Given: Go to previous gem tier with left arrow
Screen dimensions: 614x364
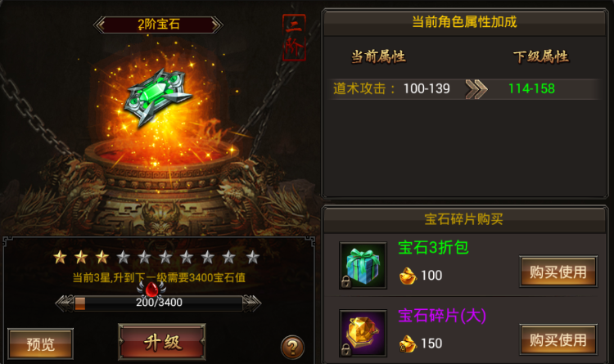Looking at the screenshot, I should click(x=100, y=25).
